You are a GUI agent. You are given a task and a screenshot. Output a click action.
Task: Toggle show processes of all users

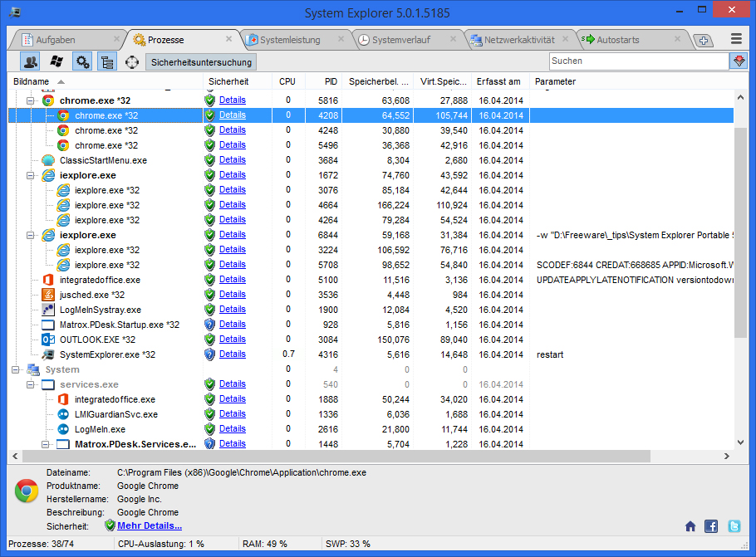(31, 61)
